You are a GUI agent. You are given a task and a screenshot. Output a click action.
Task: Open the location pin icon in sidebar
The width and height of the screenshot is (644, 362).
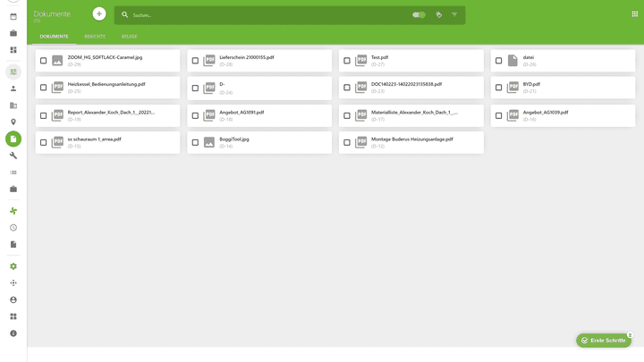pos(13,122)
